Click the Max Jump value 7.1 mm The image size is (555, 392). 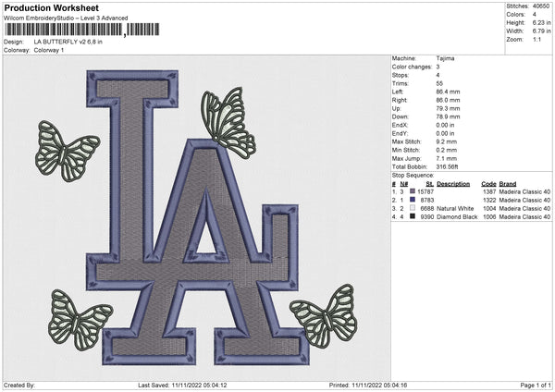coord(447,158)
